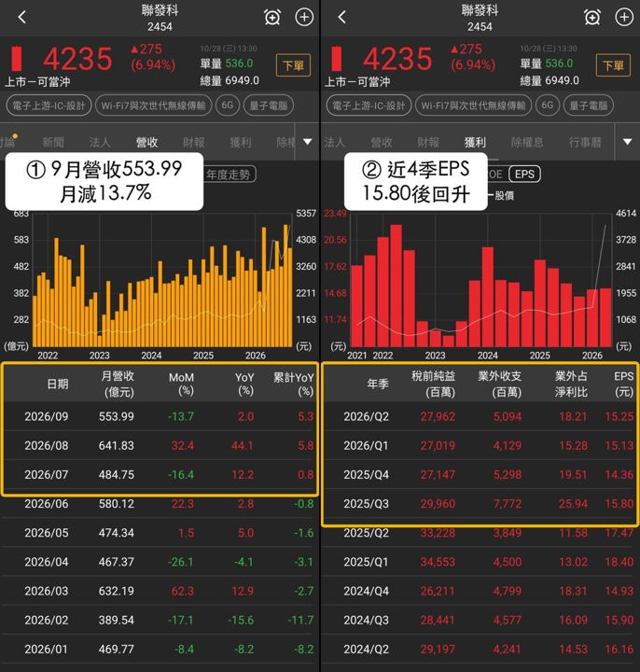Open price alert clock icon, right panel
Image resolution: width=640 pixels, height=672 pixels.
[x=592, y=18]
